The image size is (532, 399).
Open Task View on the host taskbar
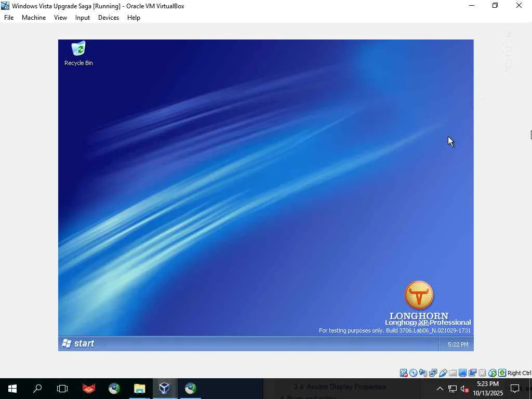62,389
